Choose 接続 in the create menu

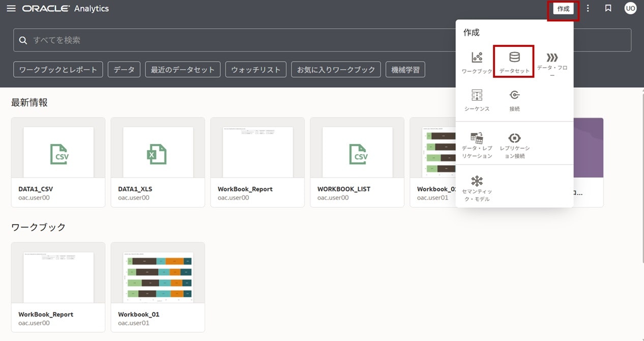514,101
